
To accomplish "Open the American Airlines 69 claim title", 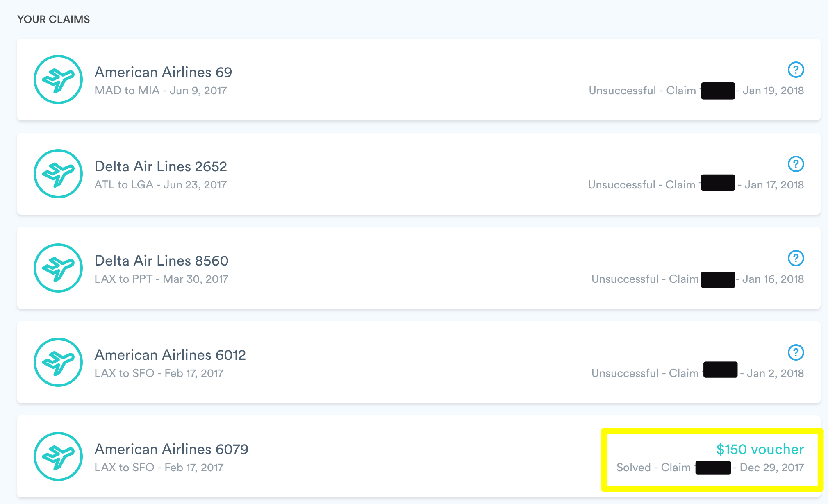I will pyautogui.click(x=163, y=72).
